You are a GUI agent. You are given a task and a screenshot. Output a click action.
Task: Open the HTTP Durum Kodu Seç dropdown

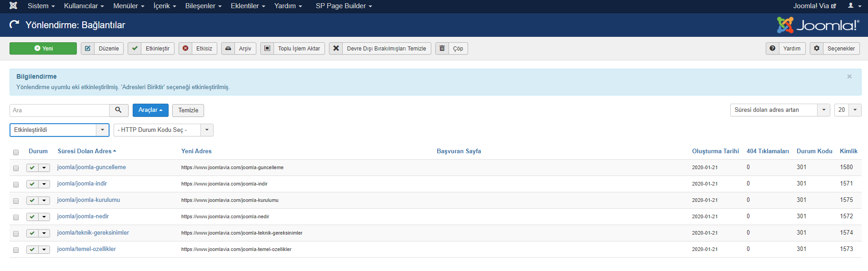click(x=163, y=130)
